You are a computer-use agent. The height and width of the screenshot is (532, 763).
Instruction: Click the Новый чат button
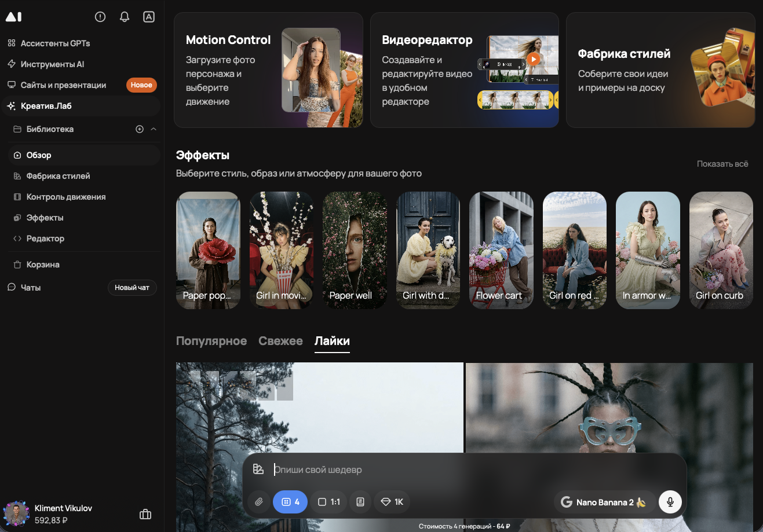pyautogui.click(x=132, y=288)
